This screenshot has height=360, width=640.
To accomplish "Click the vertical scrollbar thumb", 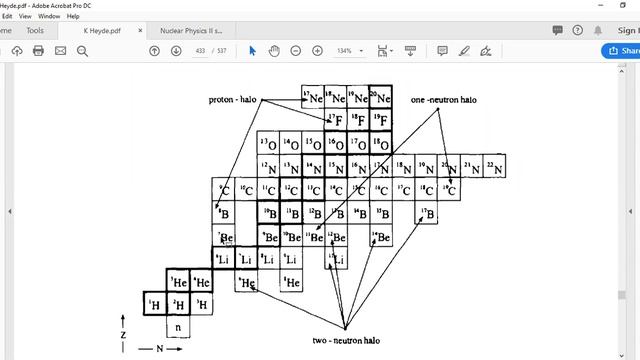I will (622, 295).
